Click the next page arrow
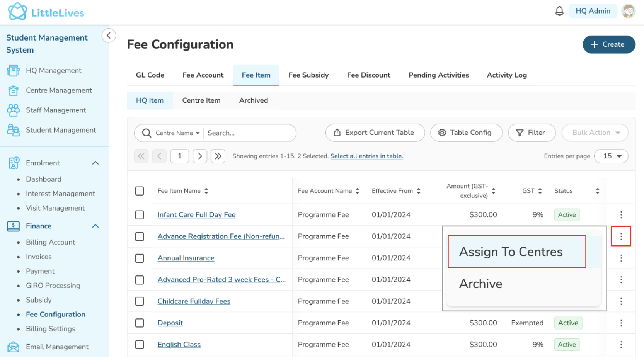 tap(200, 156)
